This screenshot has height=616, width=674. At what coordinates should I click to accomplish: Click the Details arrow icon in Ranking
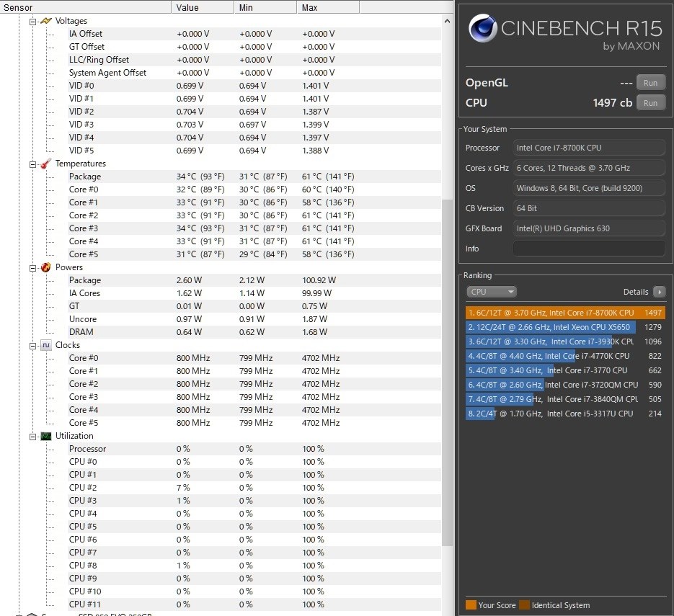[x=661, y=292]
